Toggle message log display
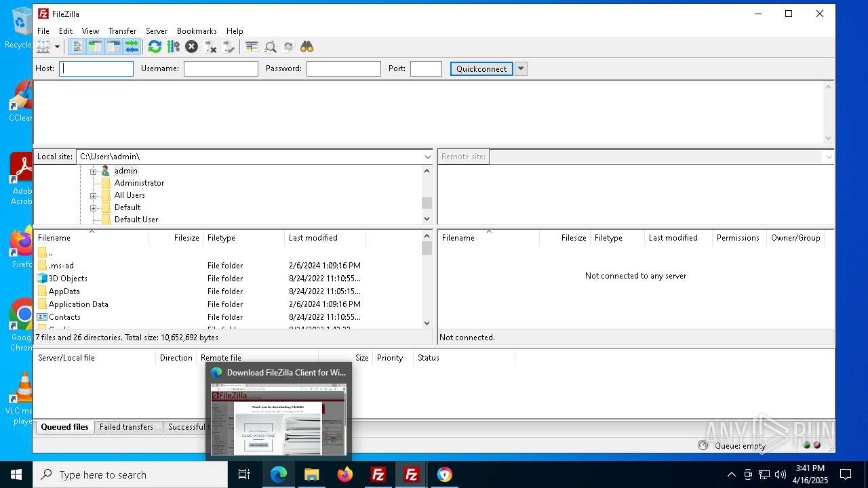 pyautogui.click(x=77, y=47)
